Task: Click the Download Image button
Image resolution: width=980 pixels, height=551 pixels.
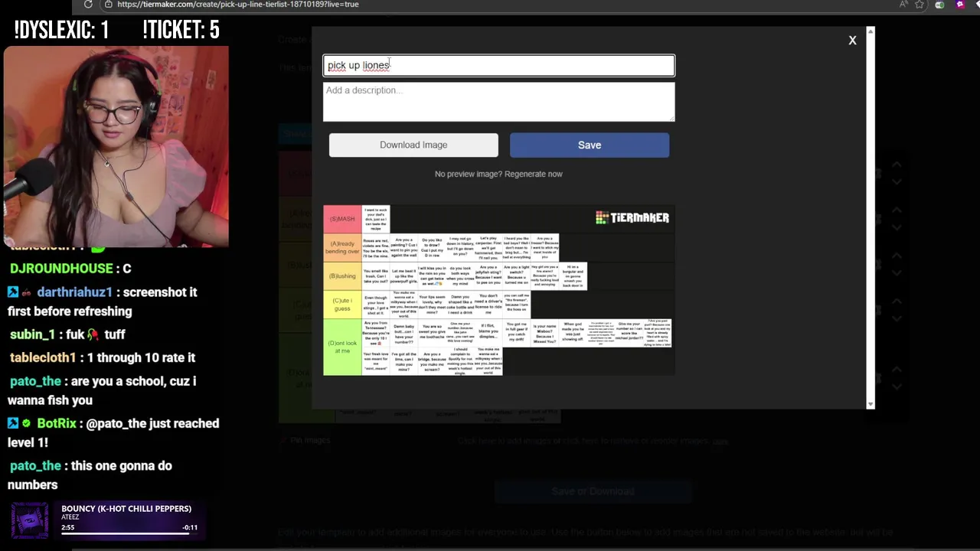Action: pos(413,145)
